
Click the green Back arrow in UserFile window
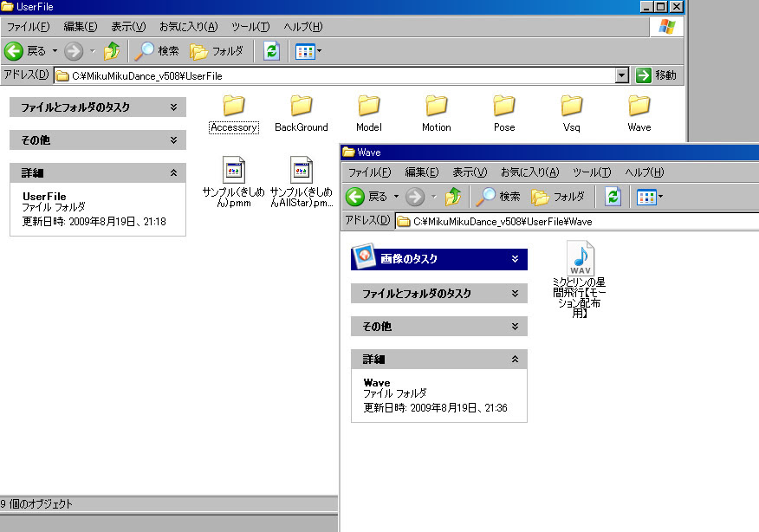tap(14, 51)
